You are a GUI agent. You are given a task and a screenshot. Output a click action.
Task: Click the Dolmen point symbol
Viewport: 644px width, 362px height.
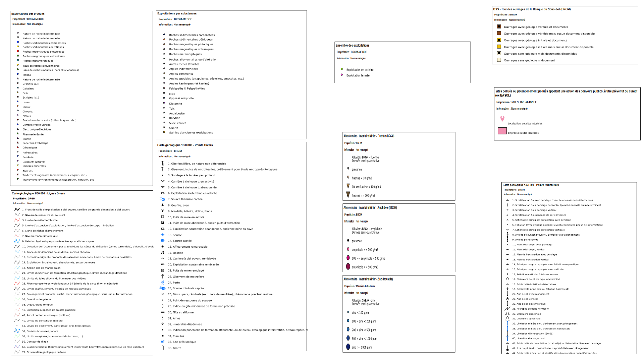click(x=163, y=253)
